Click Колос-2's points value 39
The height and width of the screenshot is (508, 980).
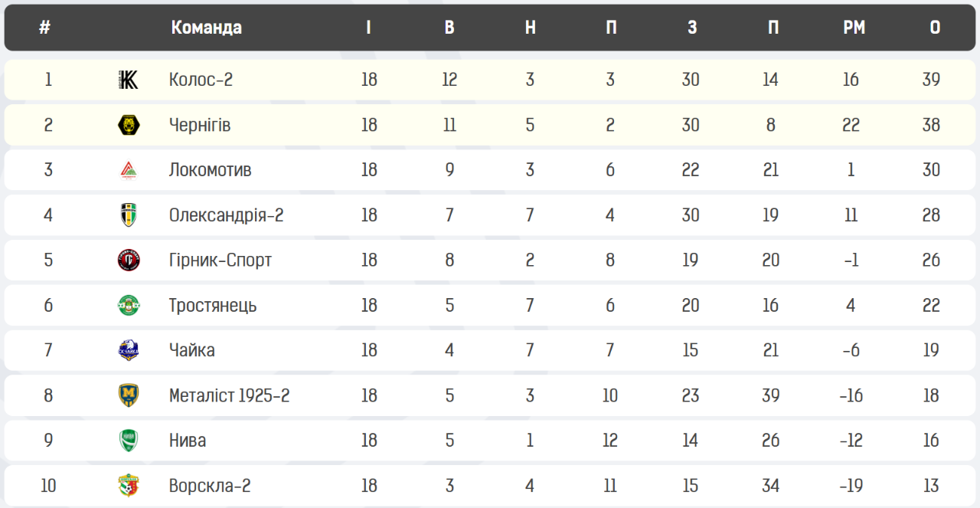931,80
